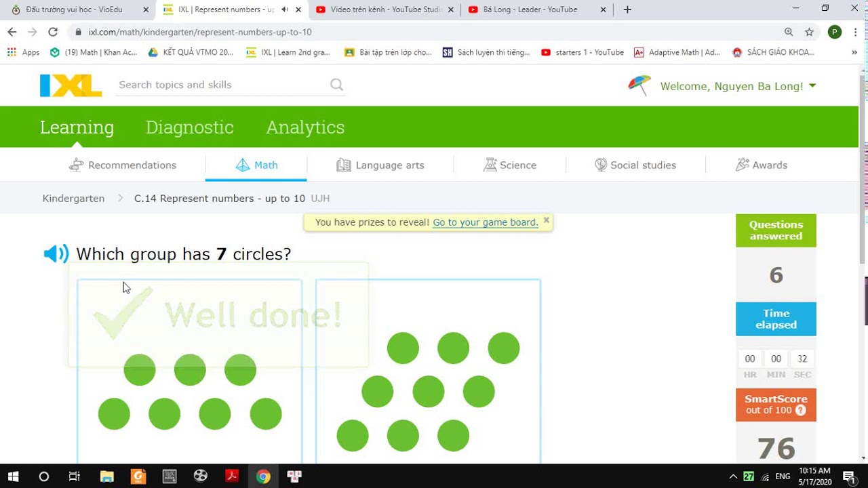Close the VioEdu browser tab
Image resolution: width=868 pixels, height=488 pixels.
point(146,9)
